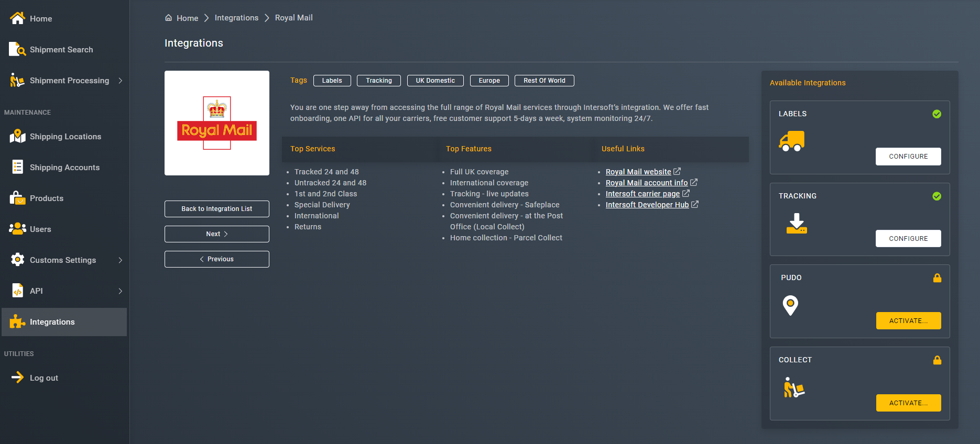The image size is (980, 444).
Task: Click the Top Features column heading
Action: [x=469, y=149]
